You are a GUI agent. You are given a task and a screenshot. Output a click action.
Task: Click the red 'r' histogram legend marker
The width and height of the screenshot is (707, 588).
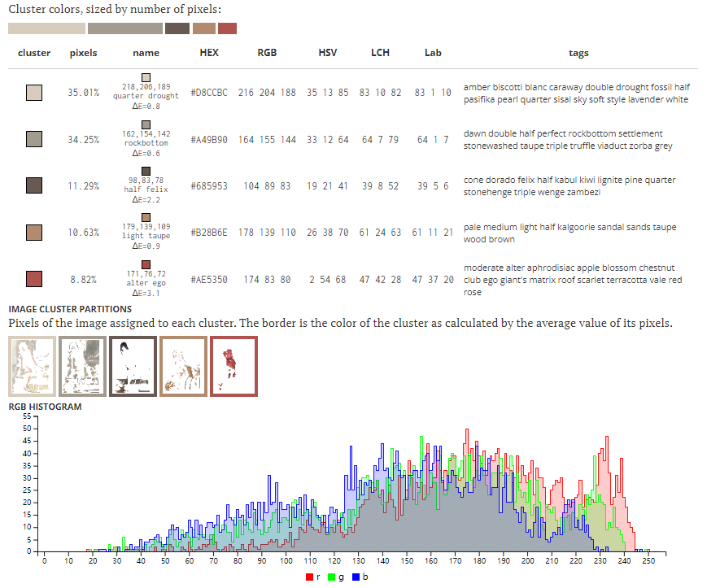pyautogui.click(x=309, y=577)
